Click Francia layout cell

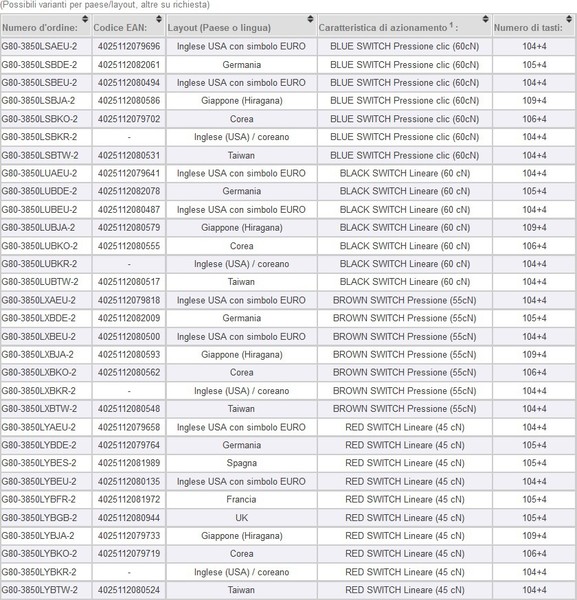tap(241, 499)
